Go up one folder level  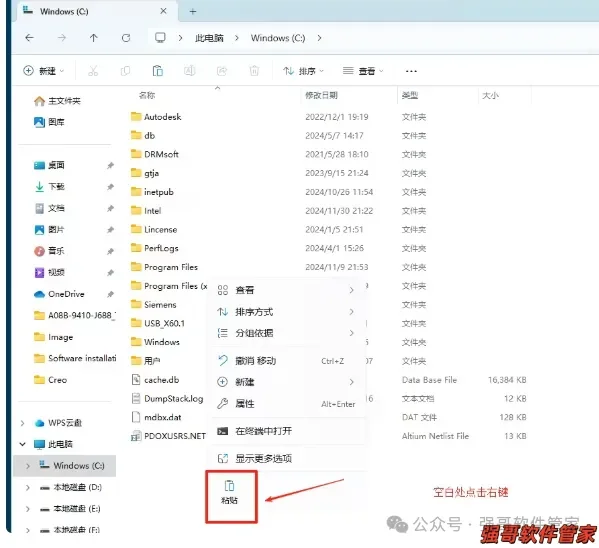click(94, 37)
